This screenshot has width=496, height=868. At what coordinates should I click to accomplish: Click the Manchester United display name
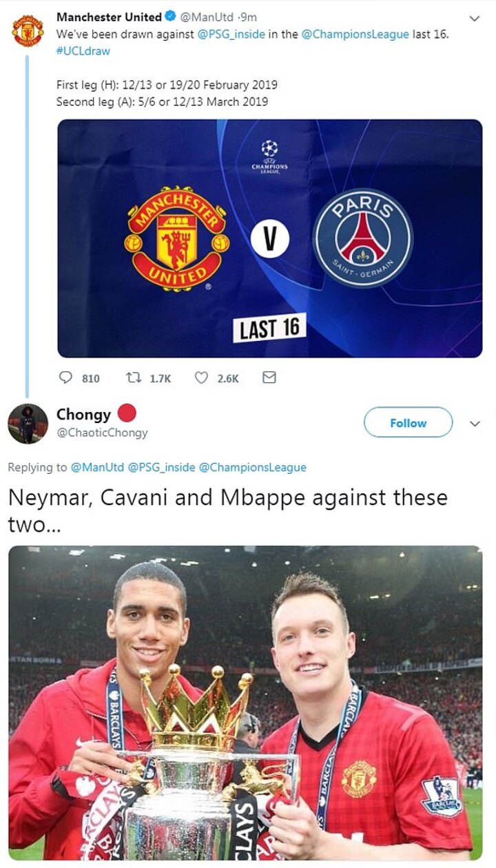(108, 17)
